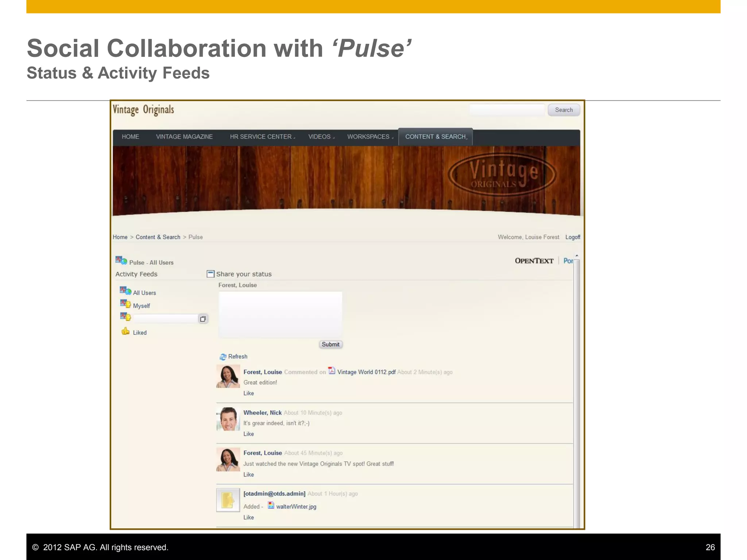This screenshot has height=560, width=747.
Task: Click the Submit status button
Action: coord(330,345)
